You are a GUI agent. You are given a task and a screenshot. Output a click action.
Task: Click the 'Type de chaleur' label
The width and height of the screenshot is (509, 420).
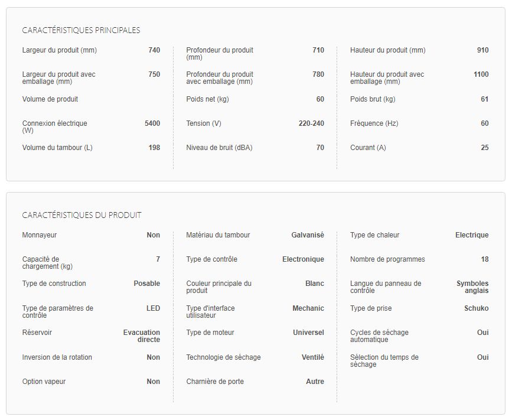coord(374,235)
